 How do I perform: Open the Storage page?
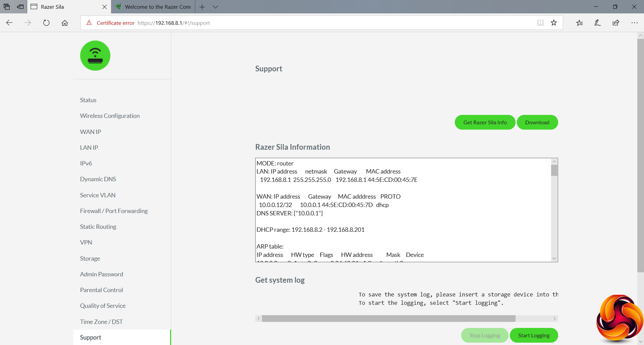coord(90,259)
